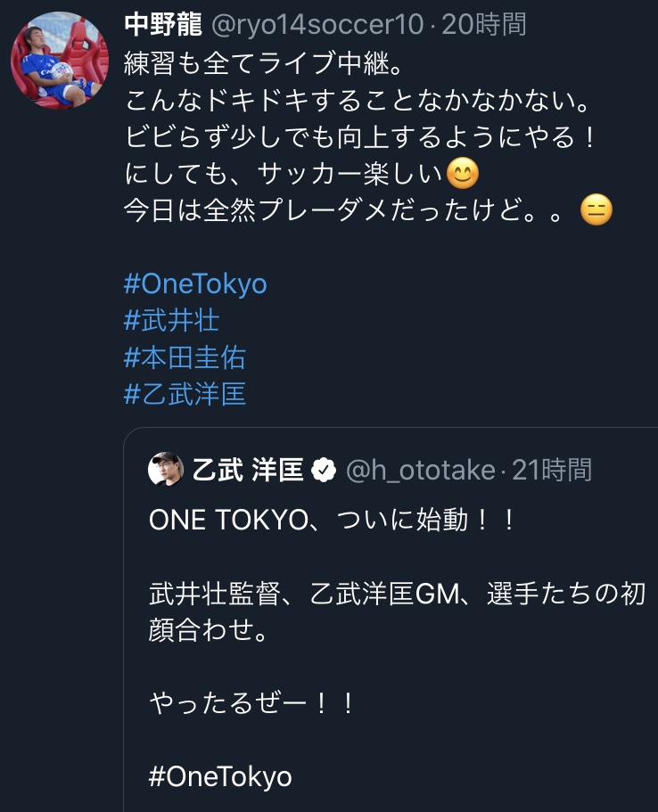Click the expressionless emoji ending the tweet

point(596,210)
